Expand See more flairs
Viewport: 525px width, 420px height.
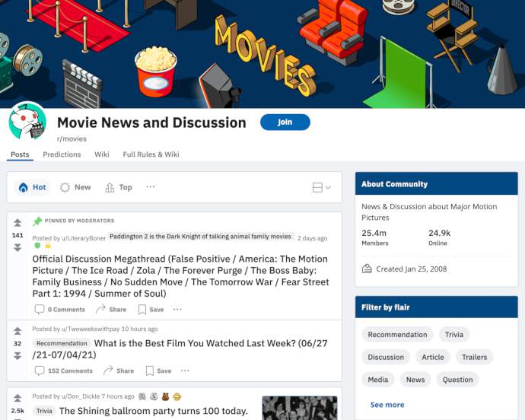click(387, 405)
